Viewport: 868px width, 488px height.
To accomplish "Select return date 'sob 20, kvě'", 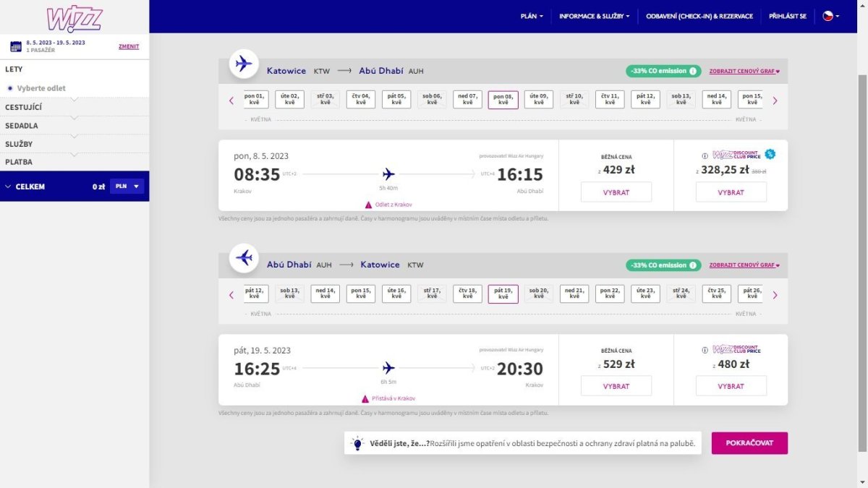I will coord(539,294).
